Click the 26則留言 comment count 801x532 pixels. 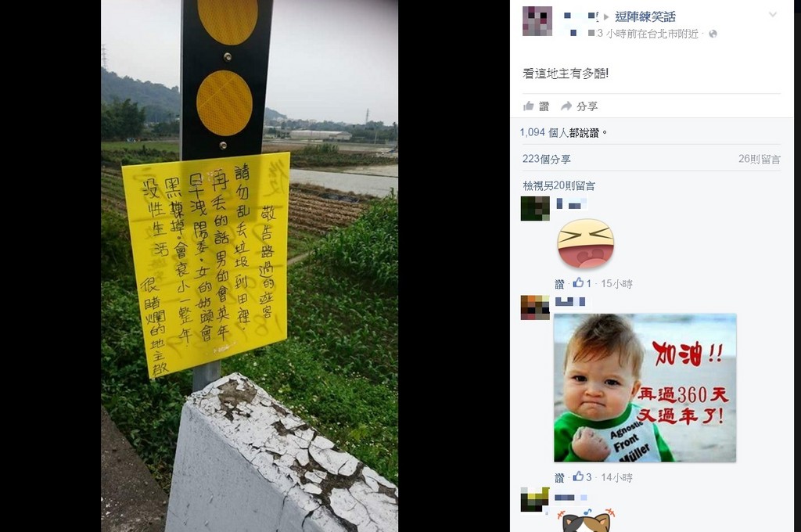click(x=759, y=159)
